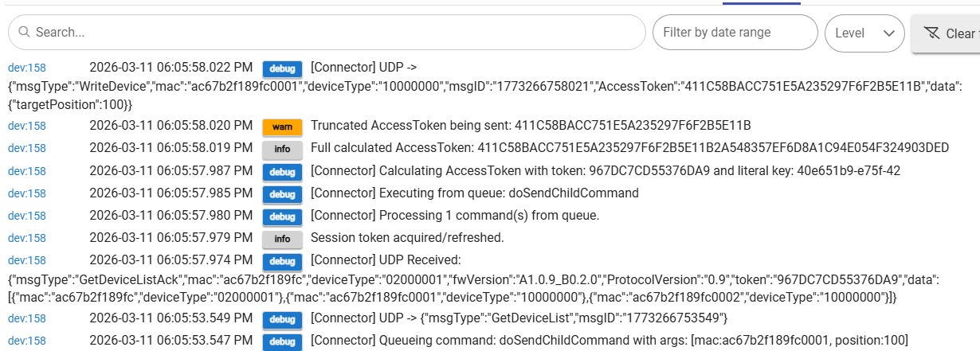Screen dimensions: 980x351
Task: Click debug badge on Executing from queue entry
Action: pos(282,193)
